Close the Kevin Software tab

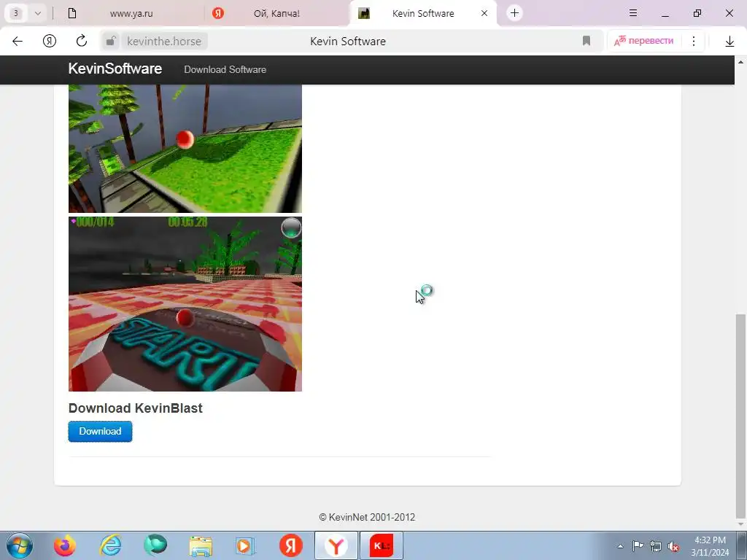click(x=484, y=13)
